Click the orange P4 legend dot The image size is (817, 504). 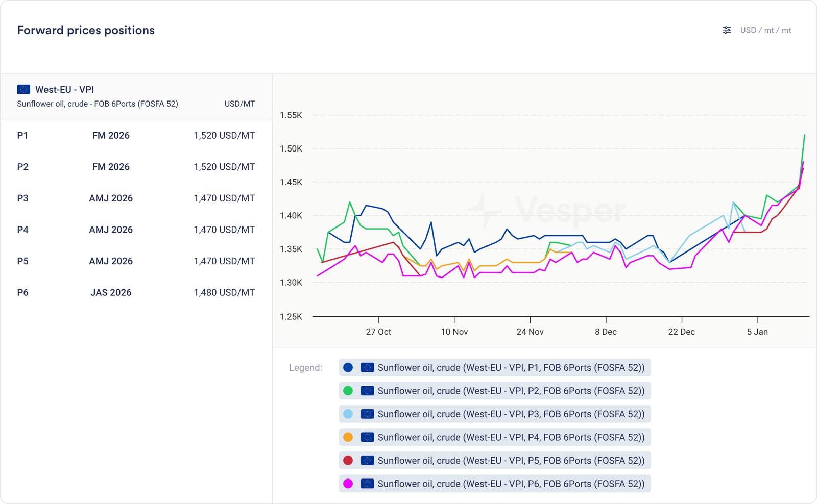coord(348,437)
